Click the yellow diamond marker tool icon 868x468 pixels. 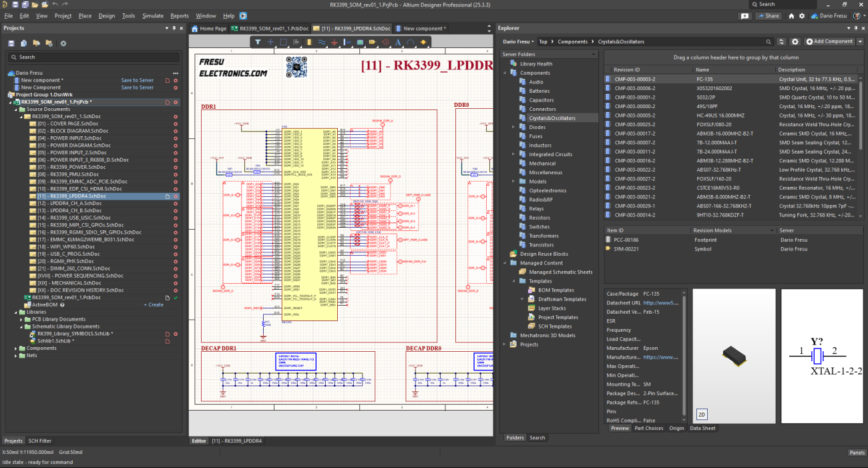423,42
